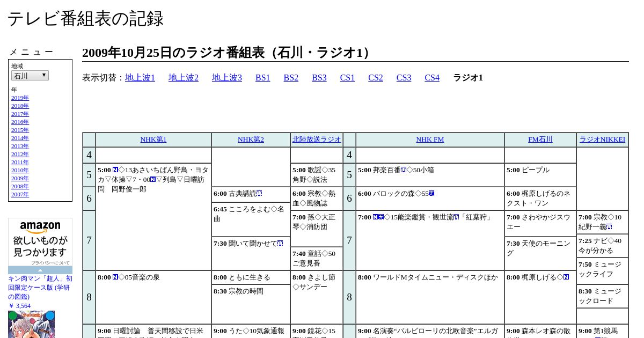The height and width of the screenshot is (338, 644).
Task: Select the 7:40 童話◇50ご意見番 cell
Action: (317, 259)
